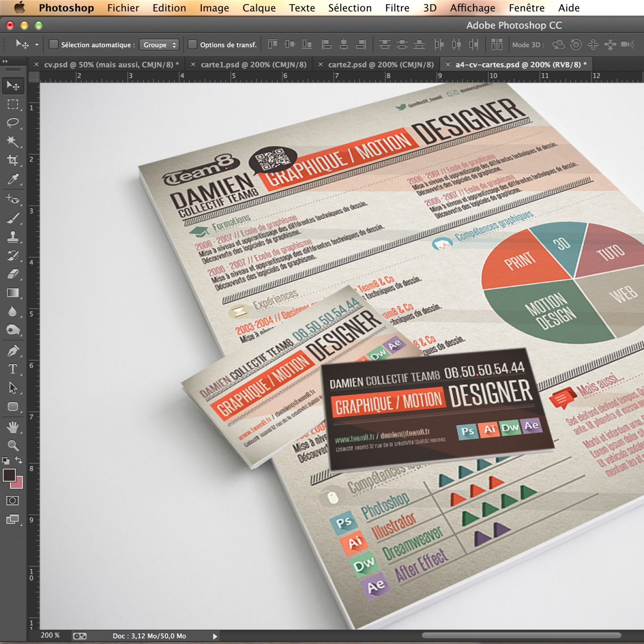Change the screen mode

[12, 519]
